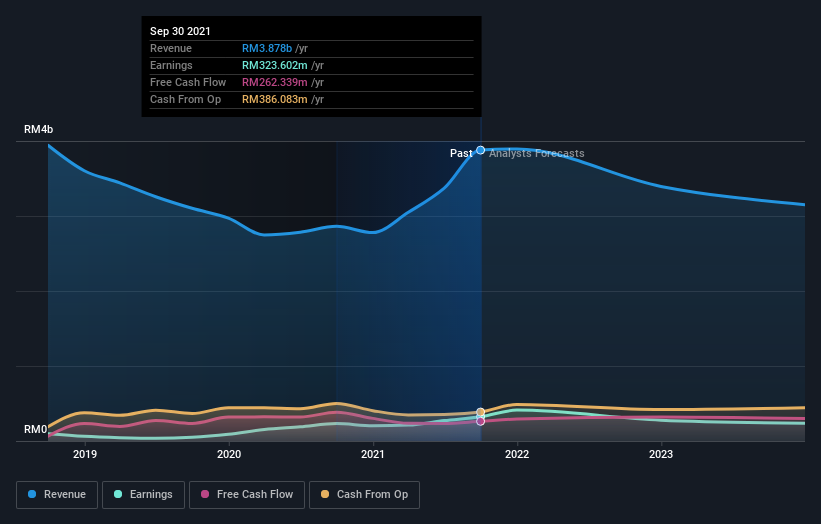Click the RM323.602m earnings value
The image size is (821, 524).
tap(274, 65)
